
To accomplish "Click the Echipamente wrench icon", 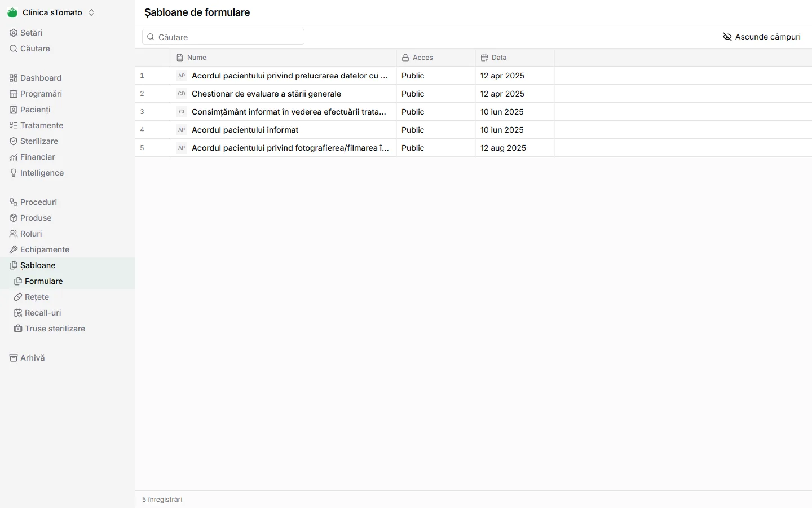I will coord(14,249).
